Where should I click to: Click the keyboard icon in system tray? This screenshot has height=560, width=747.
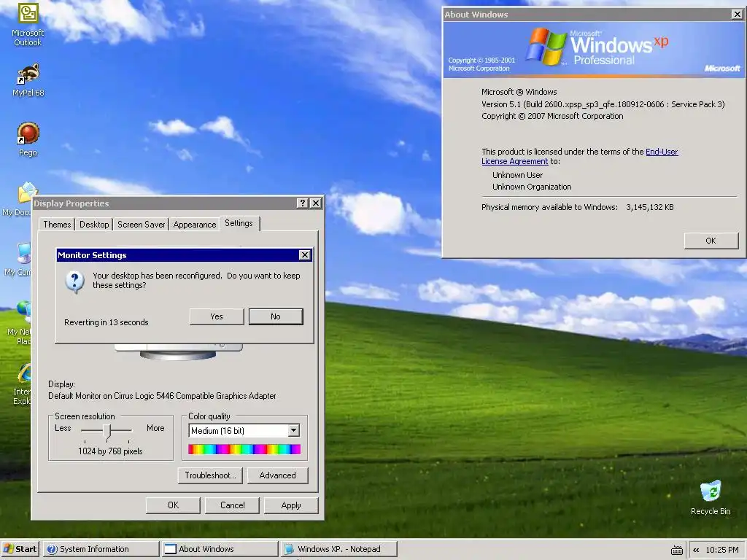[676, 550]
